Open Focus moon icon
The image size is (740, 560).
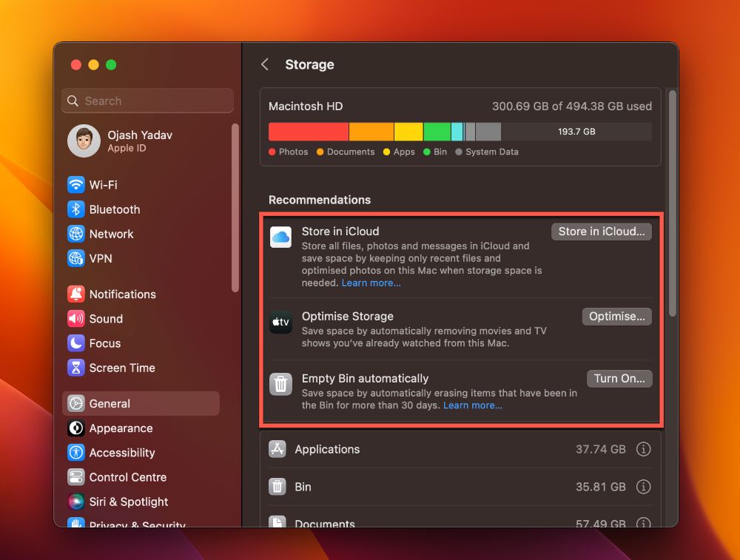point(75,343)
